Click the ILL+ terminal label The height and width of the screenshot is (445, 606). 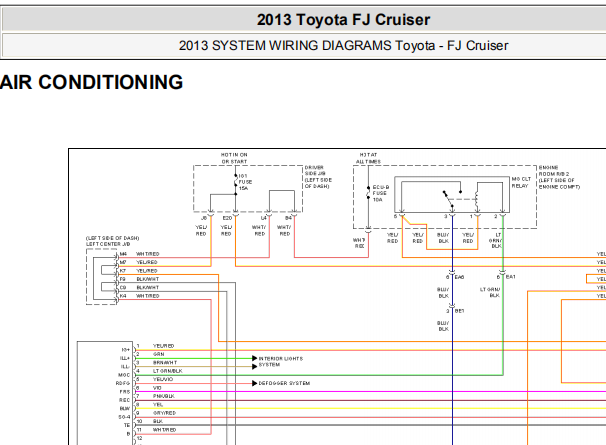[x=124, y=358]
